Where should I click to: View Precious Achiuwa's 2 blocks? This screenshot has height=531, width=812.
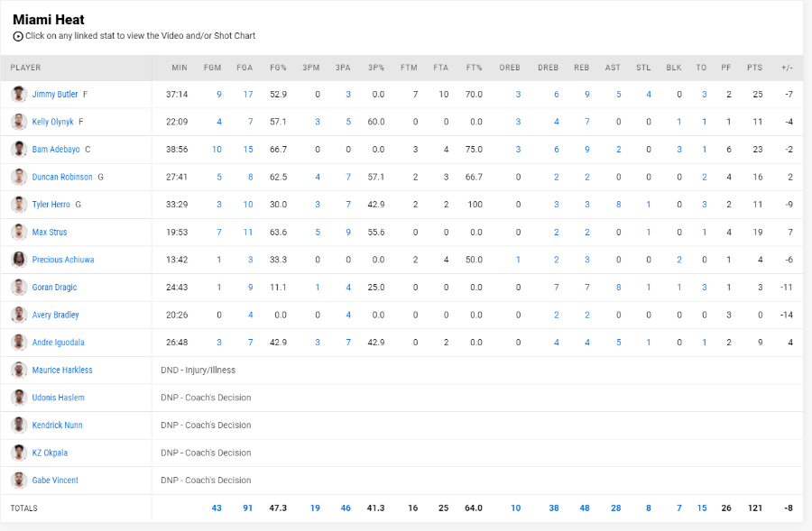click(678, 260)
